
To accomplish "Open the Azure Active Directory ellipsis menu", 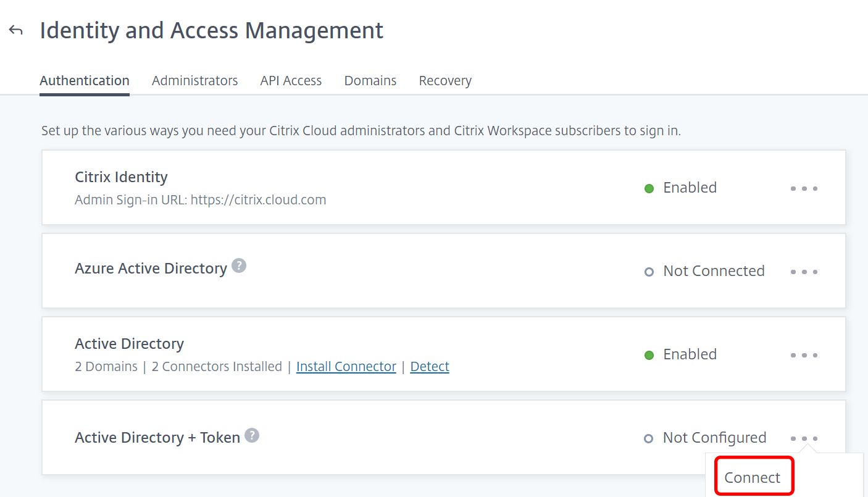I will 804,272.
